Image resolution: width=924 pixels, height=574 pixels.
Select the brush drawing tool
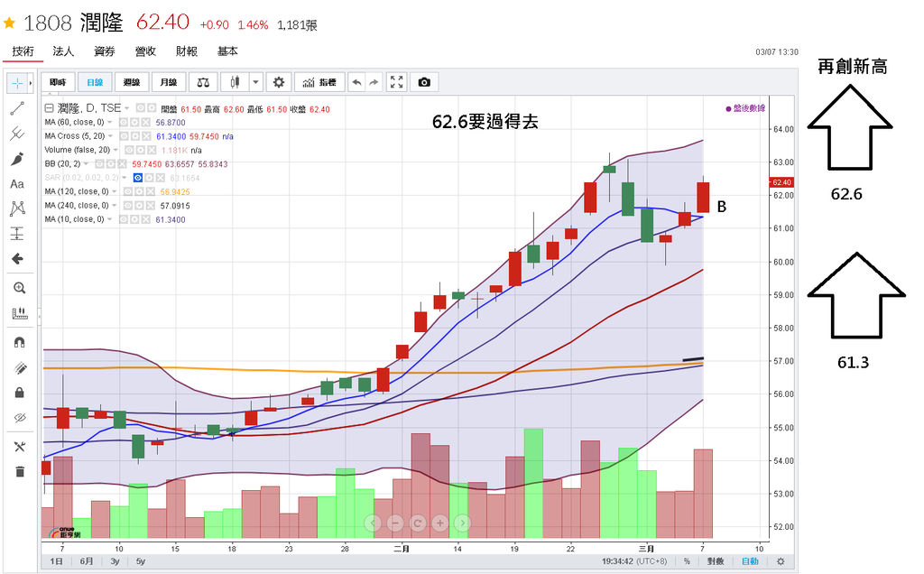point(17,159)
